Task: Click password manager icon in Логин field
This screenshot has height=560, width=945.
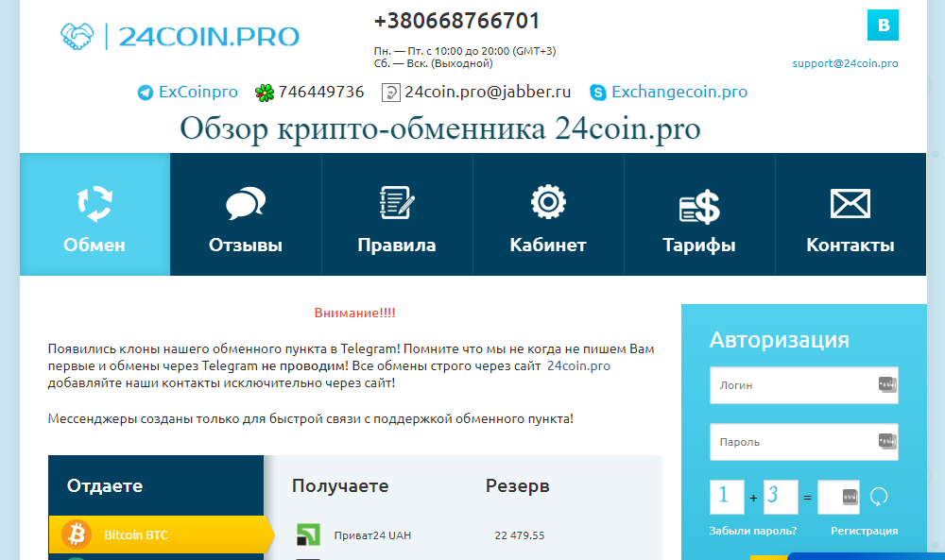Action: tap(887, 384)
